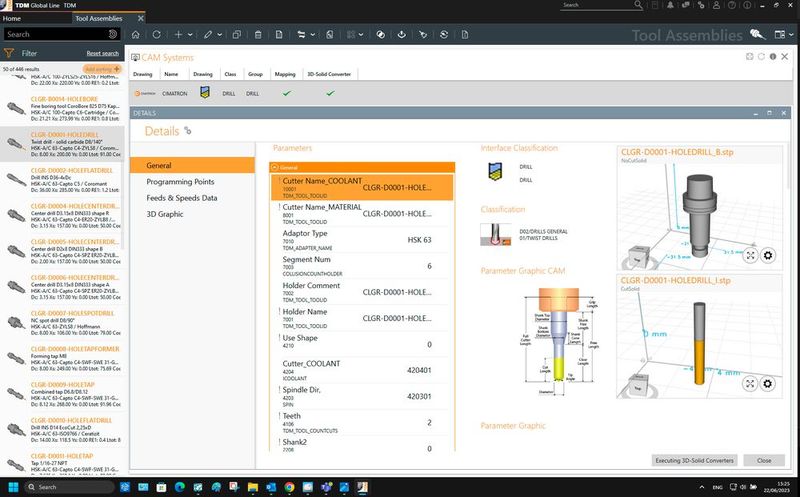This screenshot has height=497, width=800.
Task: Click the Executing 3D-Solid Converters button
Action: pyautogui.click(x=694, y=460)
